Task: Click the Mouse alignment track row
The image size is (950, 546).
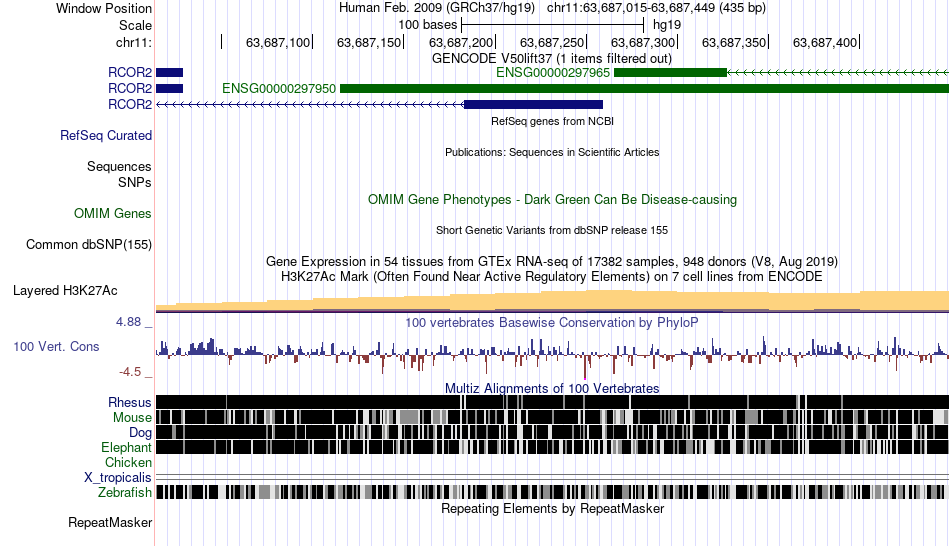Action: tap(553, 417)
